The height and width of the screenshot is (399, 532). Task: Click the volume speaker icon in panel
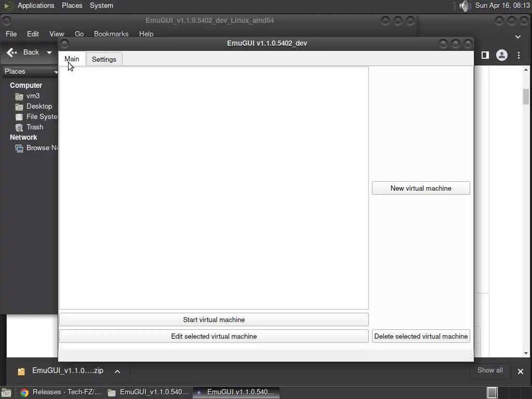click(x=464, y=6)
